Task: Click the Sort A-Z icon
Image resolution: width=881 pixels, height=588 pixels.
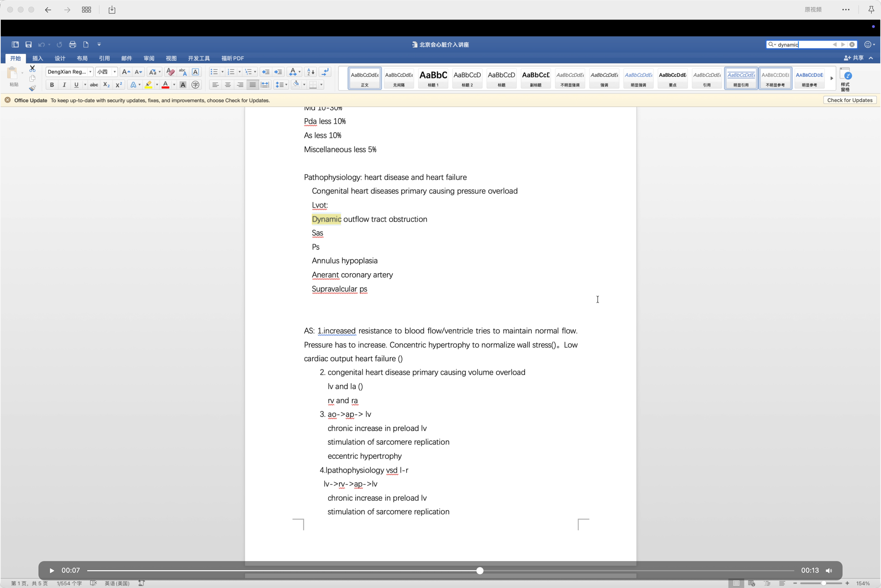Action: click(x=311, y=72)
